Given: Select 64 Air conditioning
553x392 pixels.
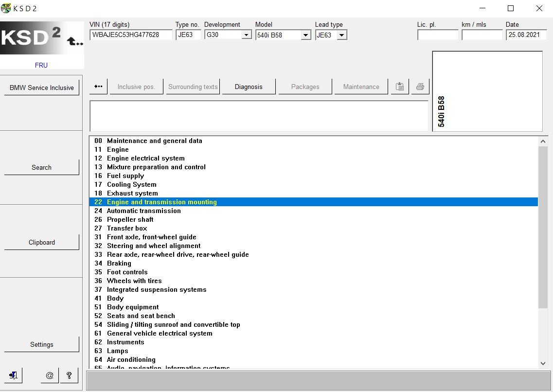Looking at the screenshot, I should [314, 359].
